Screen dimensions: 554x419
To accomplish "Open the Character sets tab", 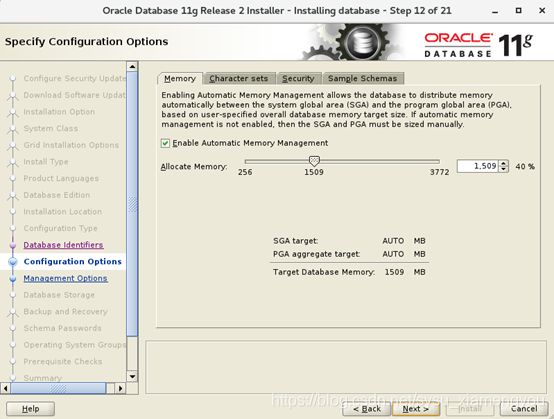I will coord(239,78).
